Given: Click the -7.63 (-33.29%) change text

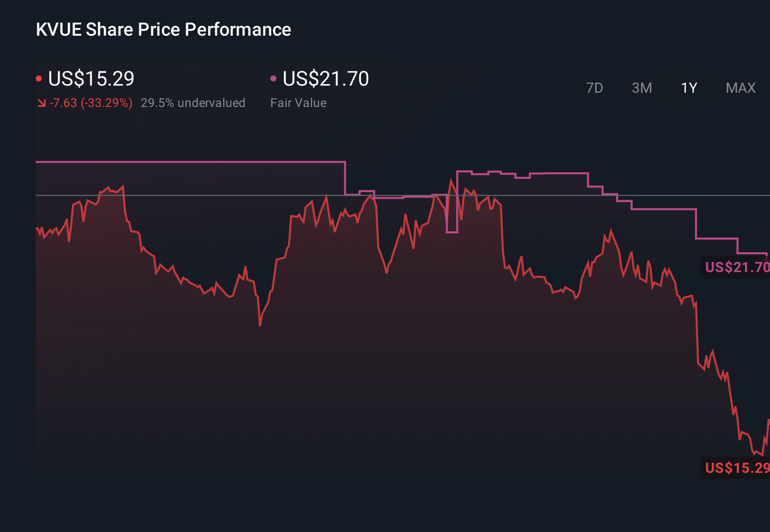Looking at the screenshot, I should coord(91,103).
